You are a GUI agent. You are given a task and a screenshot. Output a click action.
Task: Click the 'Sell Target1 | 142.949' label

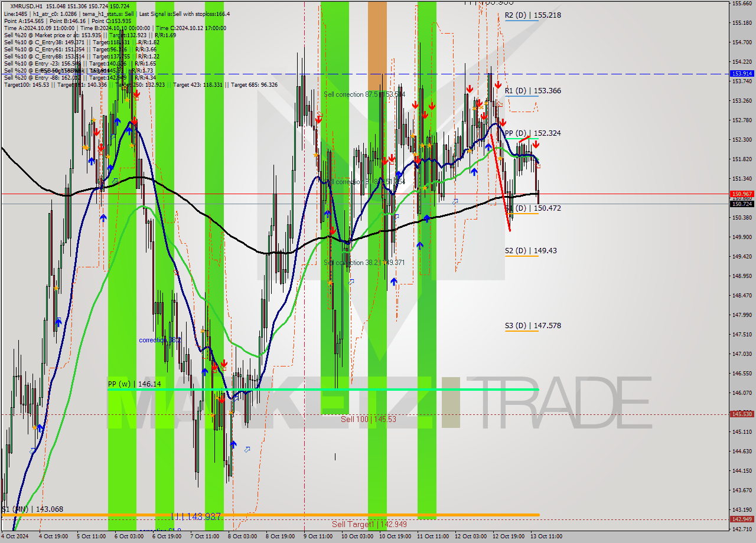tap(369, 524)
